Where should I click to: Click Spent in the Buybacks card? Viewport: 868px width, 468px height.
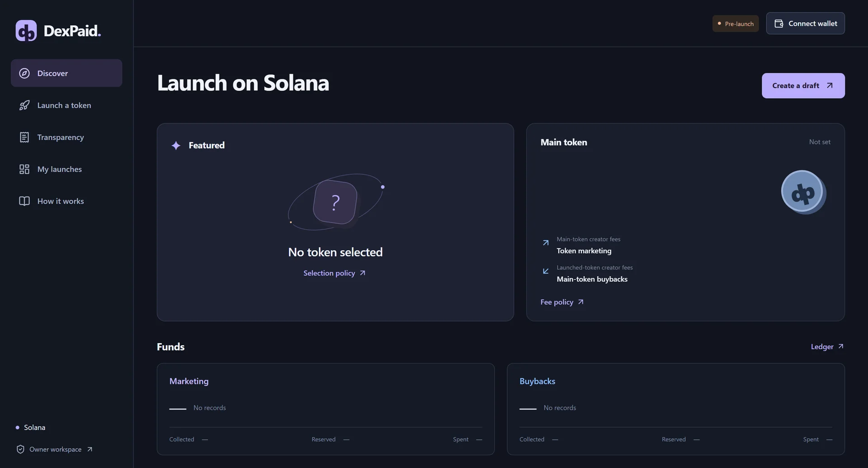pos(811,440)
